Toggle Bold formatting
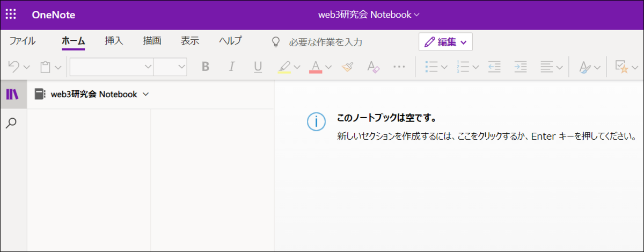Image resolution: width=644 pixels, height=252 pixels. 205,67
